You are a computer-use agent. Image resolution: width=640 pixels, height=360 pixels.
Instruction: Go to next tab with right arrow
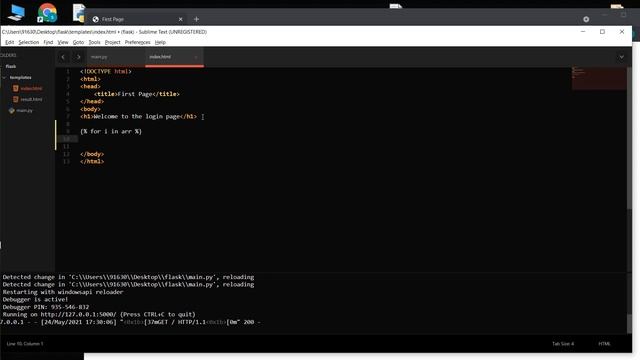(x=78, y=57)
